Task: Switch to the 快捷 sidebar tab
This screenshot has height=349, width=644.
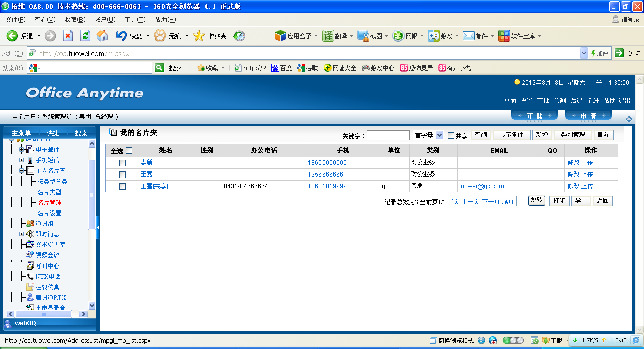Action: (53, 133)
